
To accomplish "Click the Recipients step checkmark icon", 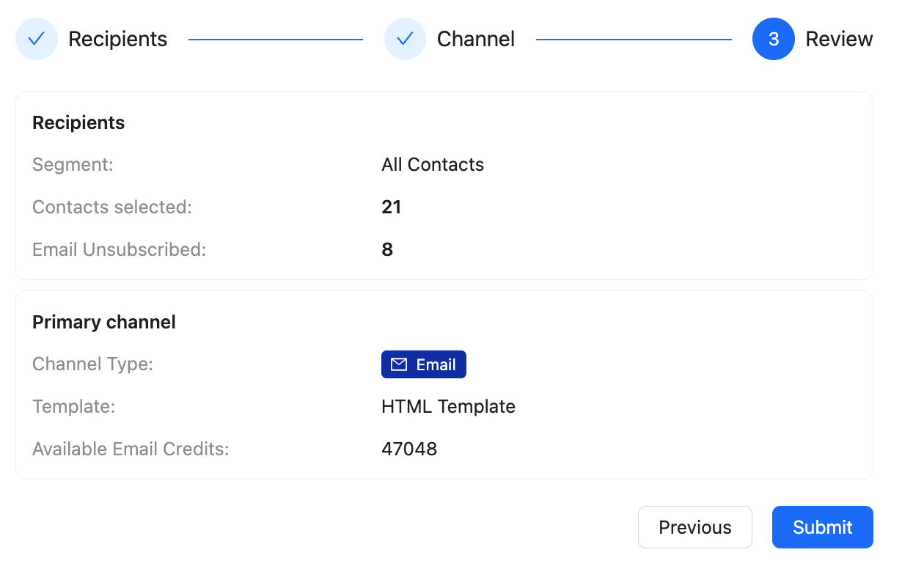I will pos(37,39).
